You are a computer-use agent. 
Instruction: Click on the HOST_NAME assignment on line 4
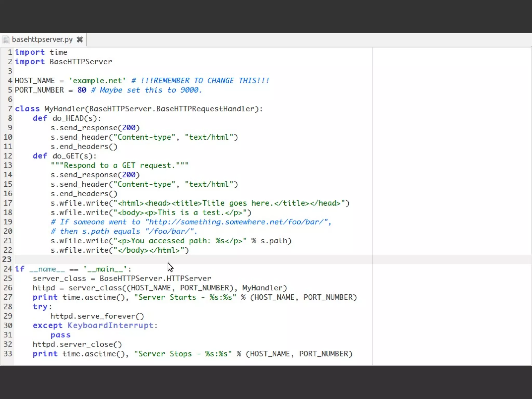tap(35, 81)
